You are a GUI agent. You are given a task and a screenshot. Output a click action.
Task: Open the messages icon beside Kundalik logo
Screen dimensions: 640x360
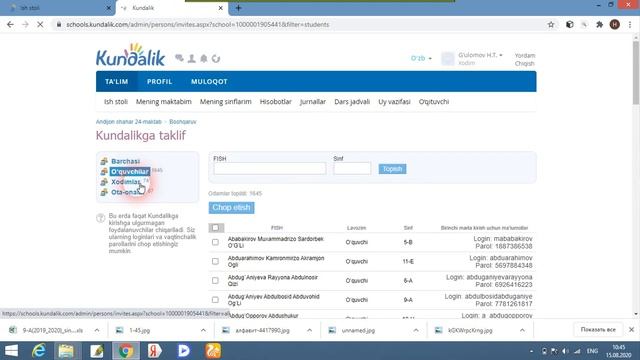pos(179,58)
